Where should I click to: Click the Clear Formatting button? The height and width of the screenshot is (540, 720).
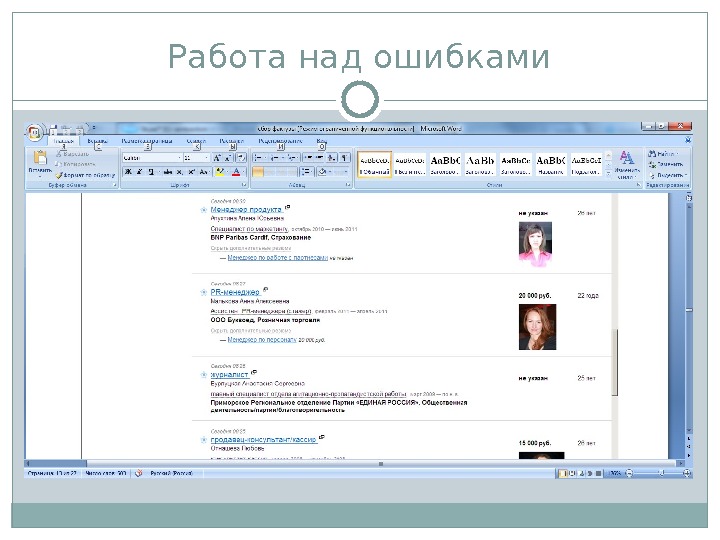[x=242, y=158]
